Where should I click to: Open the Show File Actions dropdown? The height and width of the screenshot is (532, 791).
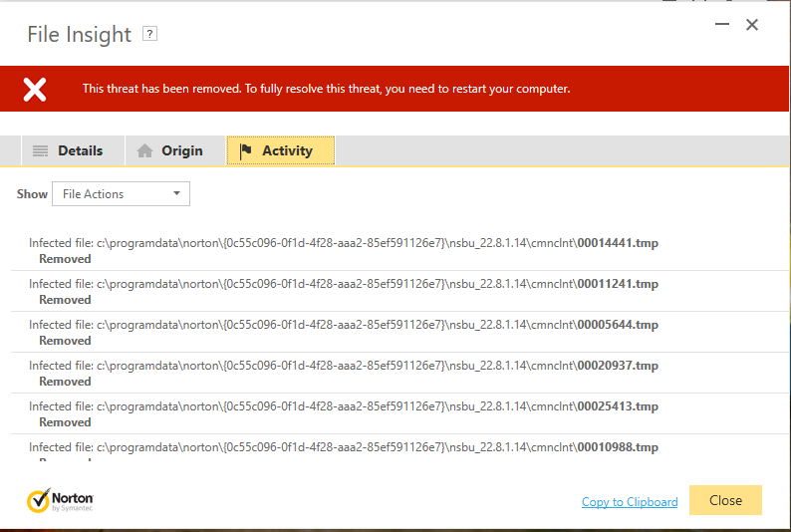pos(122,193)
